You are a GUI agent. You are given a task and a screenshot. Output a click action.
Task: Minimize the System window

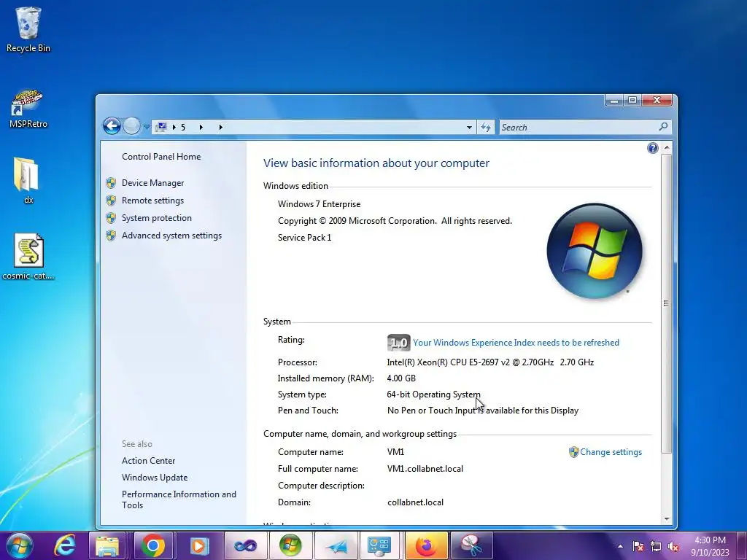pyautogui.click(x=614, y=100)
